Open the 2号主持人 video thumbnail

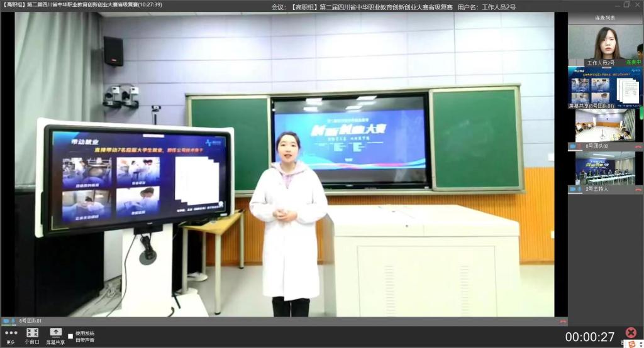[x=604, y=168]
